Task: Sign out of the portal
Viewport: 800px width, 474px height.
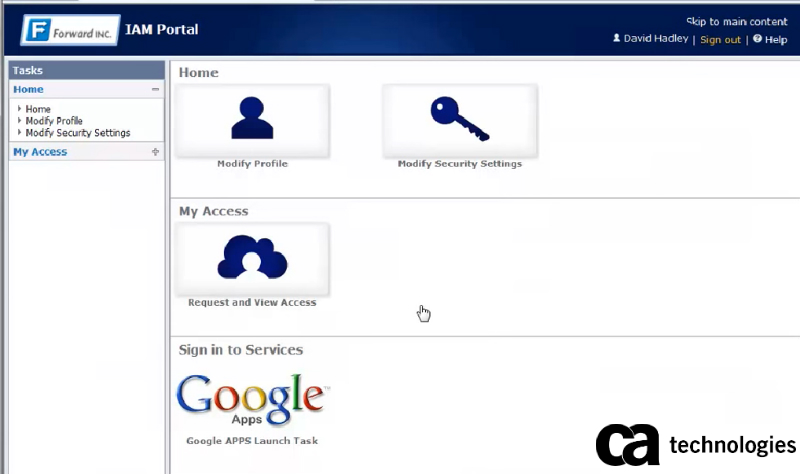Action: [x=720, y=40]
